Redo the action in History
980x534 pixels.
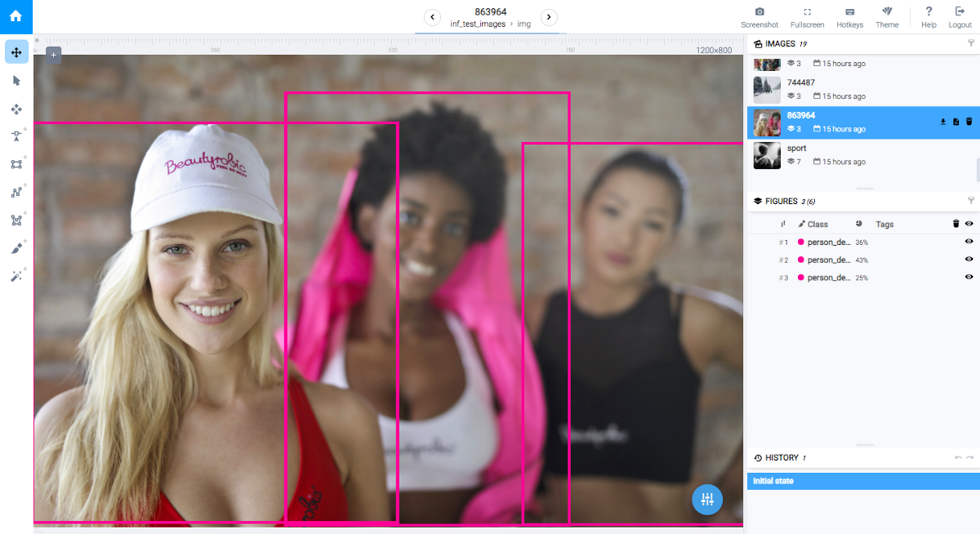(970, 458)
